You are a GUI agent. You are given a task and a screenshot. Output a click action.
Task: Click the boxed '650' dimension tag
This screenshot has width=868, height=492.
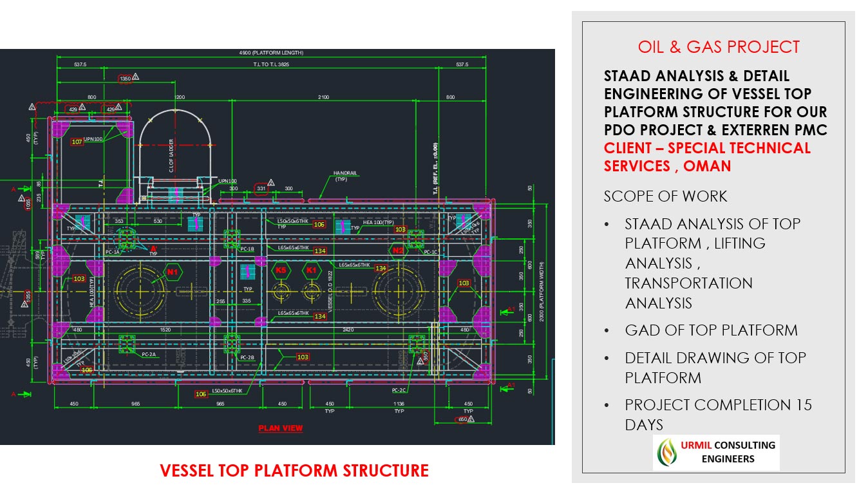(462, 419)
